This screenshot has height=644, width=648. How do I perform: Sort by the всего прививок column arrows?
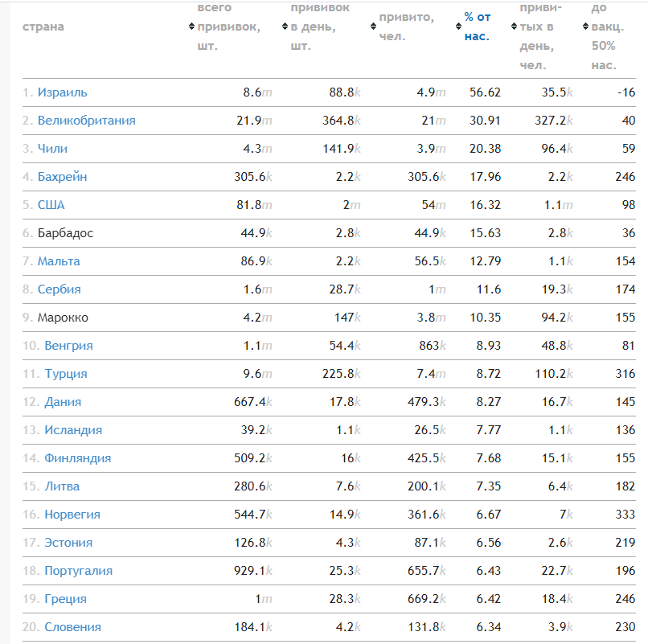[191, 27]
